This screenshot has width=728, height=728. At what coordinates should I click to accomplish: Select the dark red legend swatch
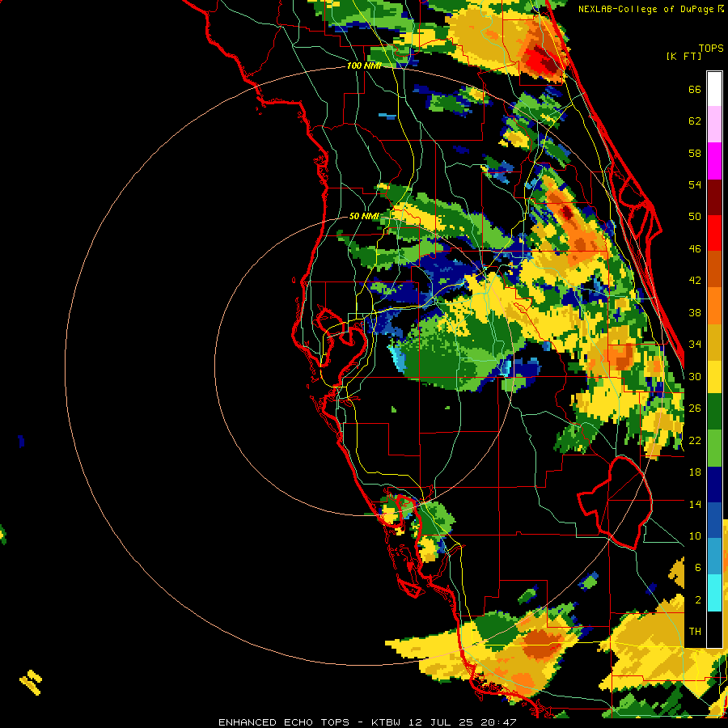tap(714, 197)
